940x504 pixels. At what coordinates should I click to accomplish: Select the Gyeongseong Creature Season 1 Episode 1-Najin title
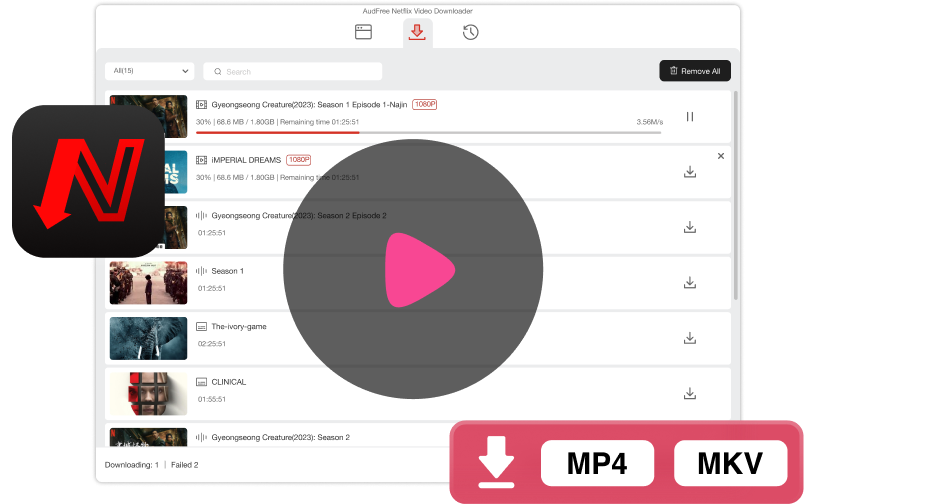[309, 104]
